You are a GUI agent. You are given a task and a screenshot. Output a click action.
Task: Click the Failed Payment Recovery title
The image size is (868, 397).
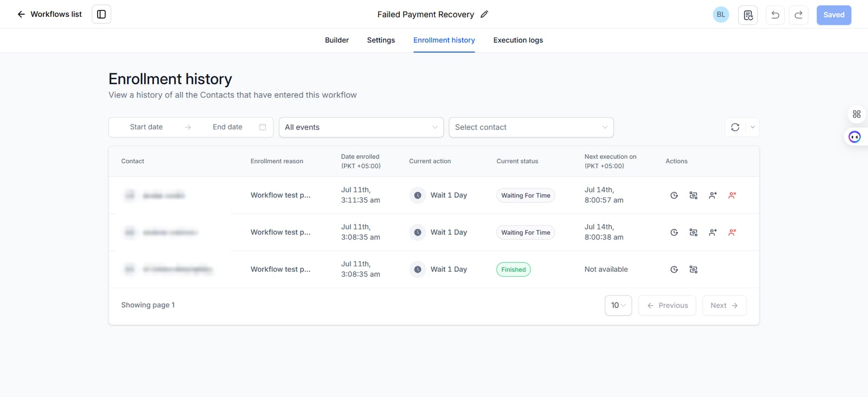pyautogui.click(x=426, y=15)
